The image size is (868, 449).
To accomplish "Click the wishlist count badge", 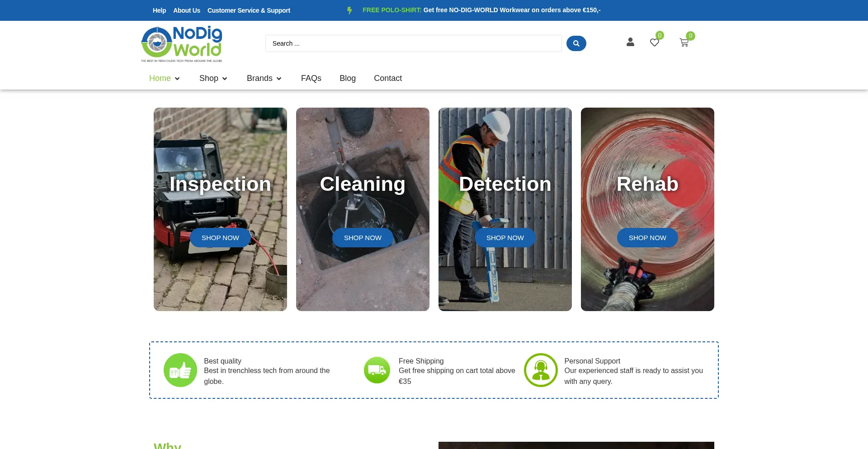I will [660, 35].
